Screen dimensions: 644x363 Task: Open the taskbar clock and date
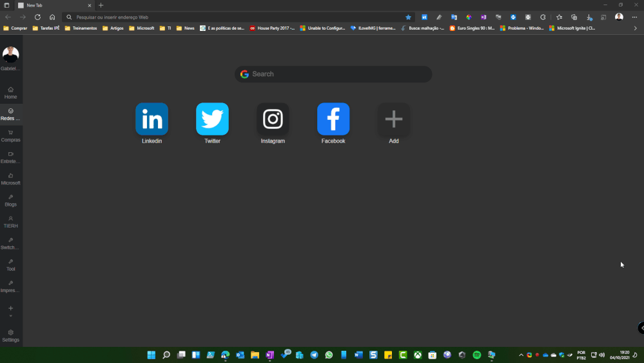pyautogui.click(x=620, y=355)
